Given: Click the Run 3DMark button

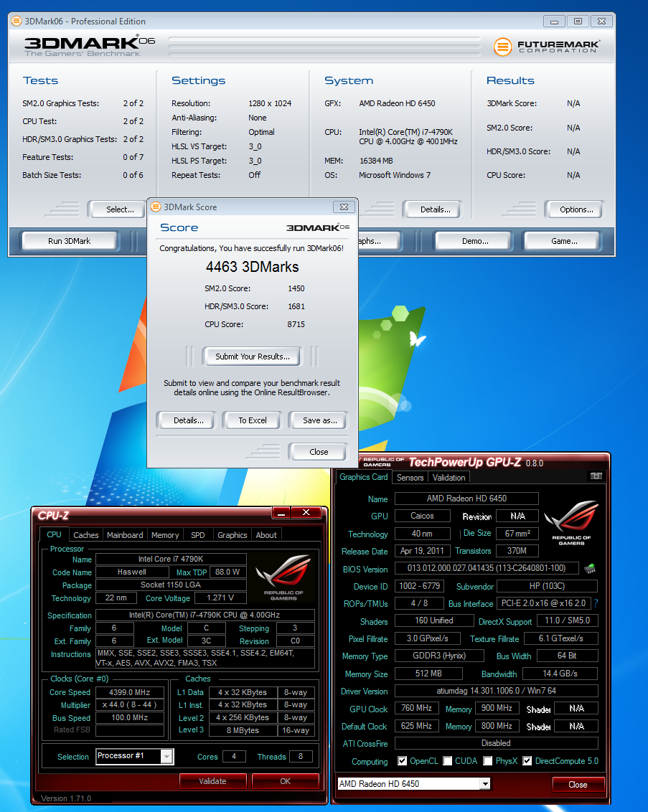Looking at the screenshot, I should [69, 241].
